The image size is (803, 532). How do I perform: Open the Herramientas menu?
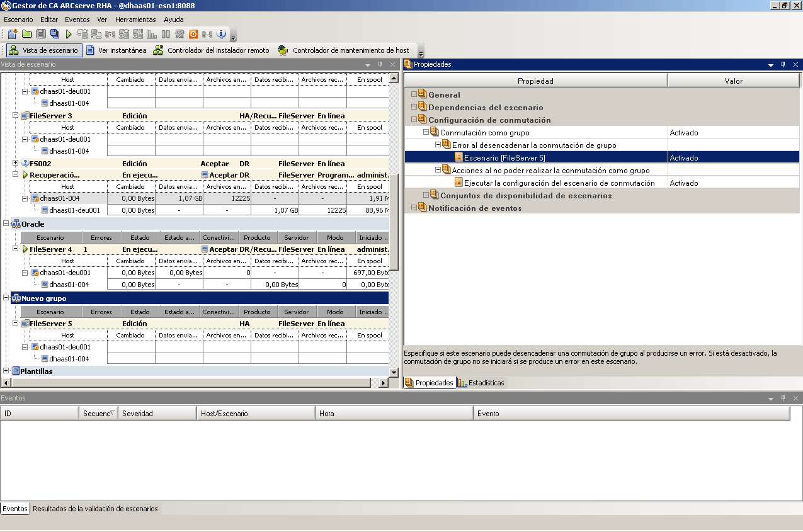pos(135,20)
